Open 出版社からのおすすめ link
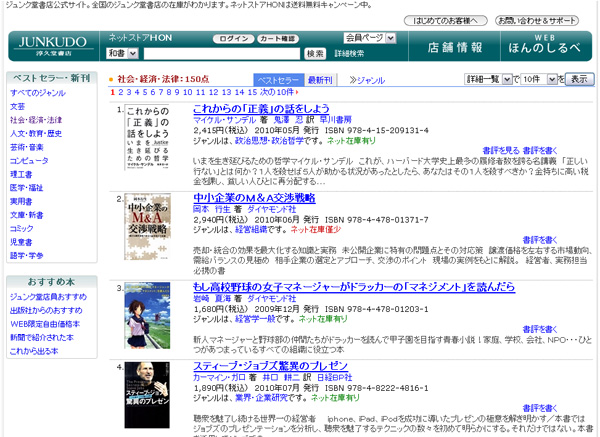The height and width of the screenshot is (437, 600). tap(46, 310)
